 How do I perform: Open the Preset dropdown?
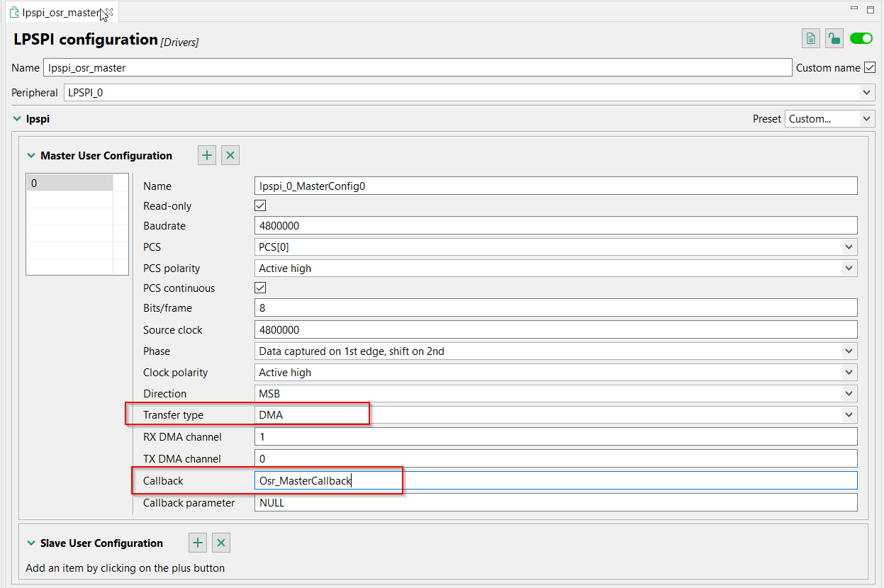click(866, 119)
